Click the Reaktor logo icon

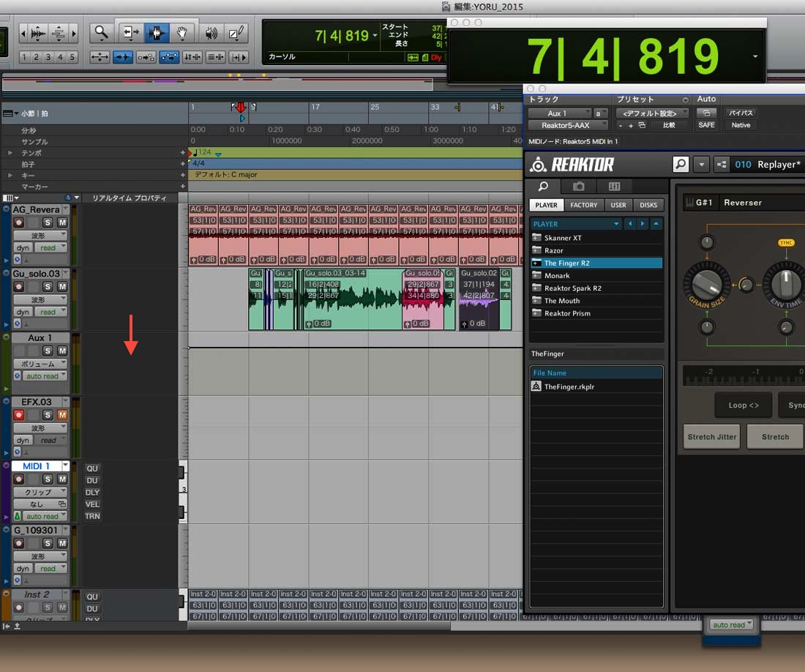click(538, 164)
